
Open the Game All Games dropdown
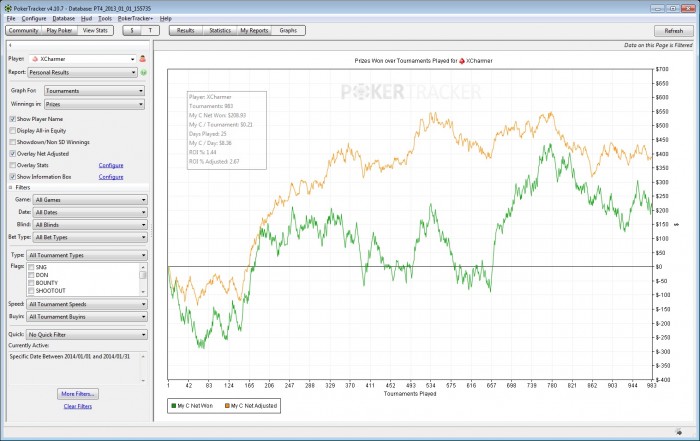[90, 200]
